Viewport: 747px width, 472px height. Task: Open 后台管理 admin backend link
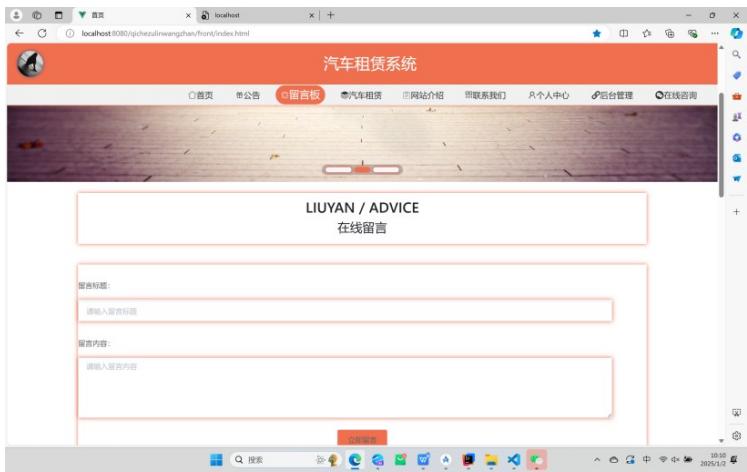coord(611,96)
